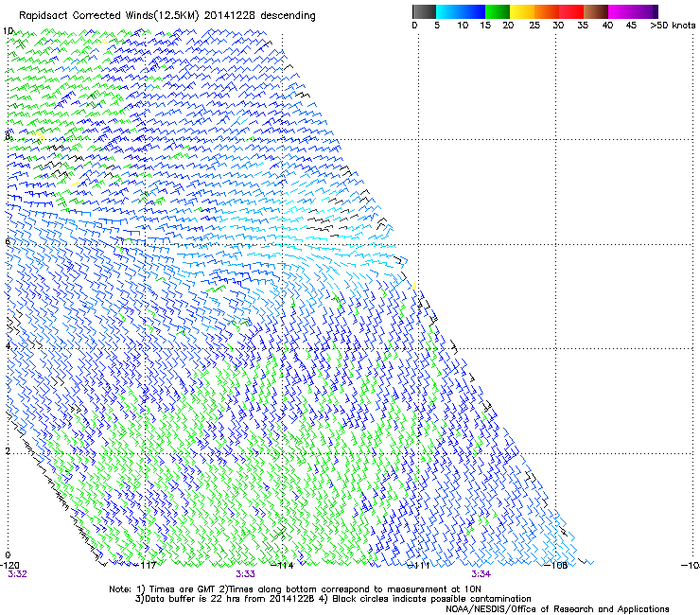Click the latitude label '0' on the axis
Screen dimensions: 700x615
[8, 555]
